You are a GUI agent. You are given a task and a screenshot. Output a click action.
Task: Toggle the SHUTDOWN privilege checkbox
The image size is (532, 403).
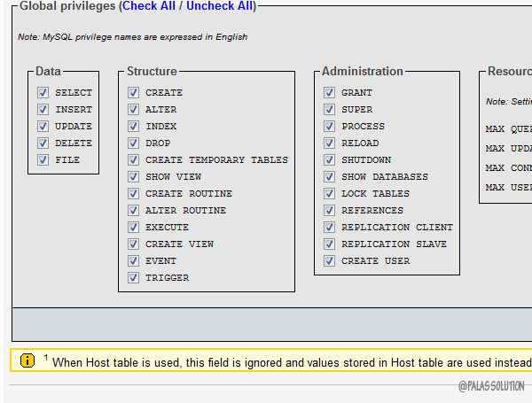[329, 159]
